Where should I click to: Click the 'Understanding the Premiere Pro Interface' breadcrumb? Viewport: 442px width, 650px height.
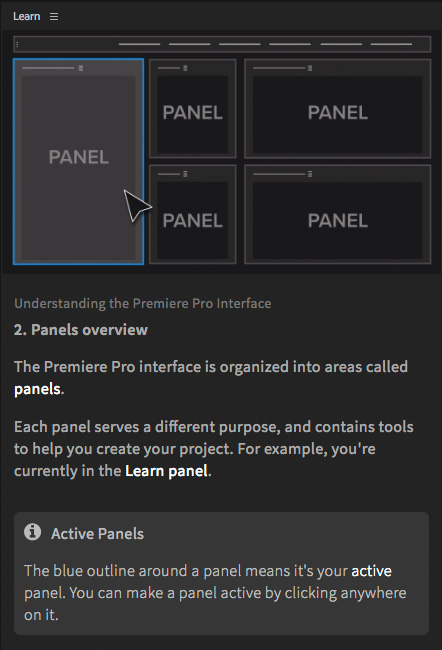coord(143,303)
